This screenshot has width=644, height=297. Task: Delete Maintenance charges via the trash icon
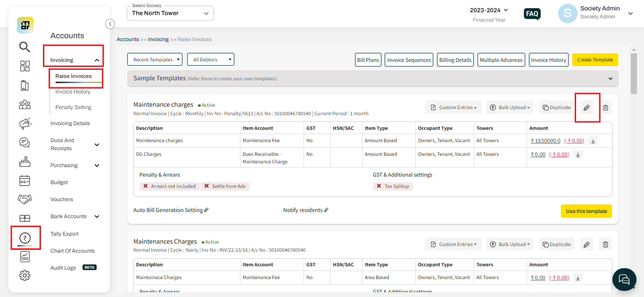[605, 107]
